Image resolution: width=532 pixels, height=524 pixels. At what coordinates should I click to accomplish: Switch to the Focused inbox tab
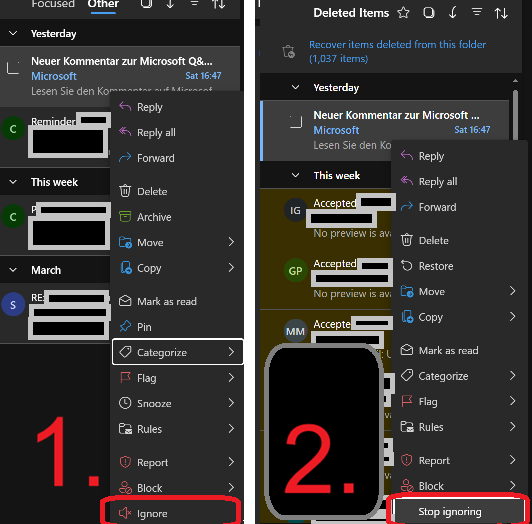pyautogui.click(x=53, y=4)
